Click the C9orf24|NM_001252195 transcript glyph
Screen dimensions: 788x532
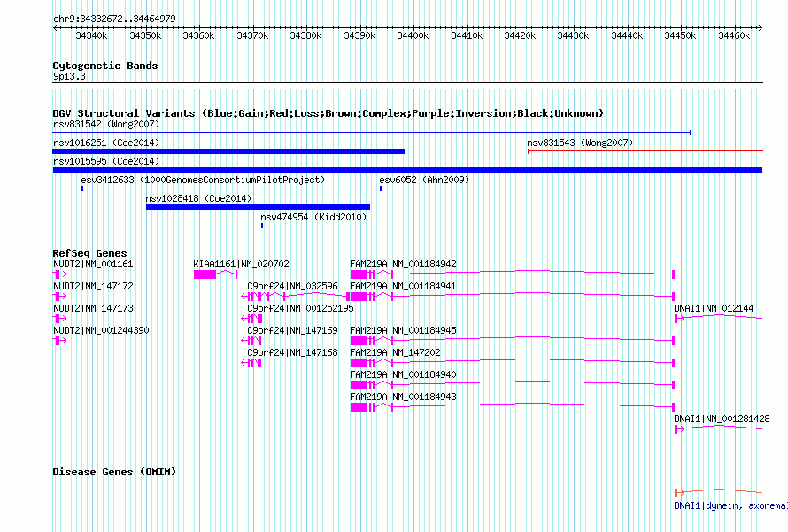click(251, 319)
